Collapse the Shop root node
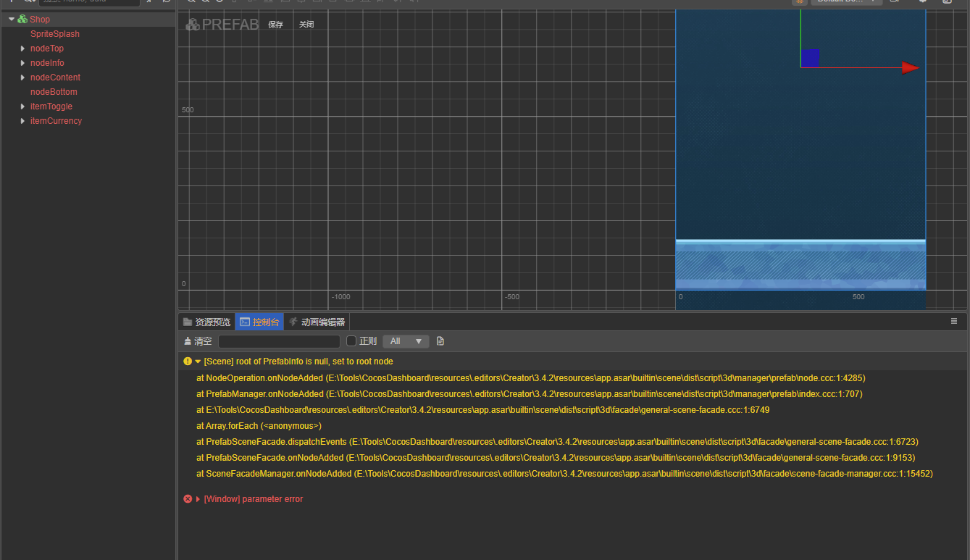Screen dimensions: 970x560 [12, 20]
